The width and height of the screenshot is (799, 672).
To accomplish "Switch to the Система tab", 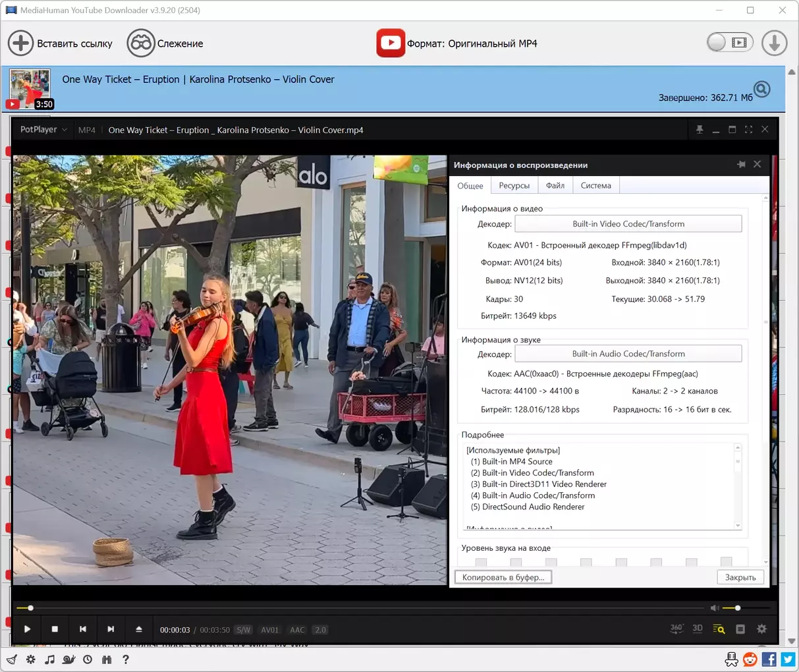I will (x=595, y=186).
